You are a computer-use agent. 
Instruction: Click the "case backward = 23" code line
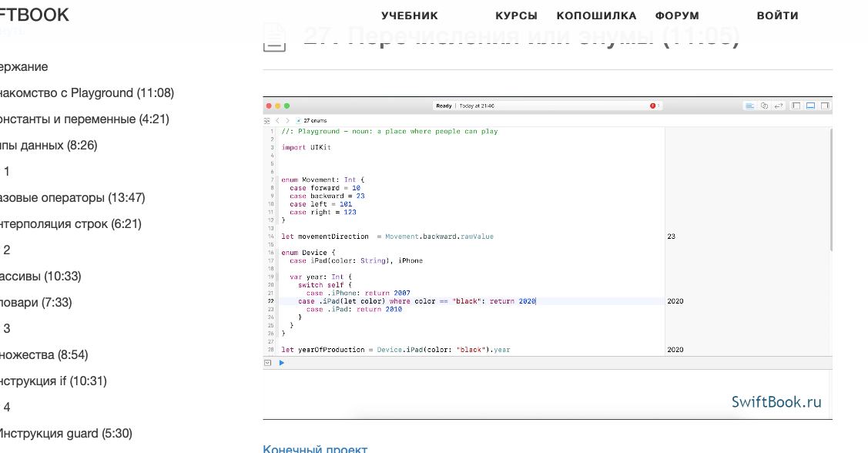pos(327,196)
